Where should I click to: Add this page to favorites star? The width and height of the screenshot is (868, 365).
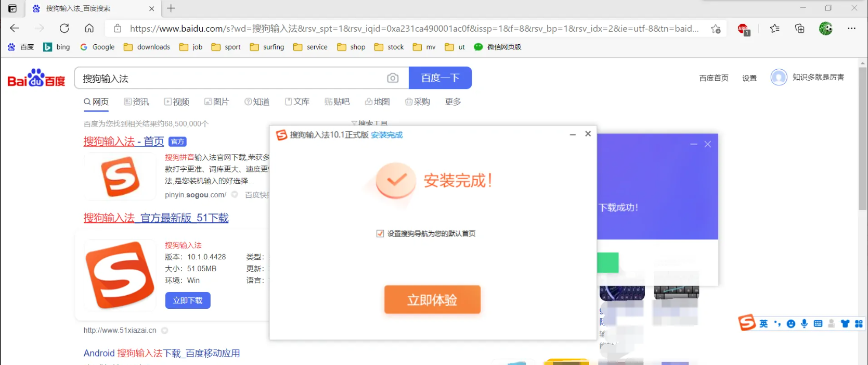(x=716, y=29)
